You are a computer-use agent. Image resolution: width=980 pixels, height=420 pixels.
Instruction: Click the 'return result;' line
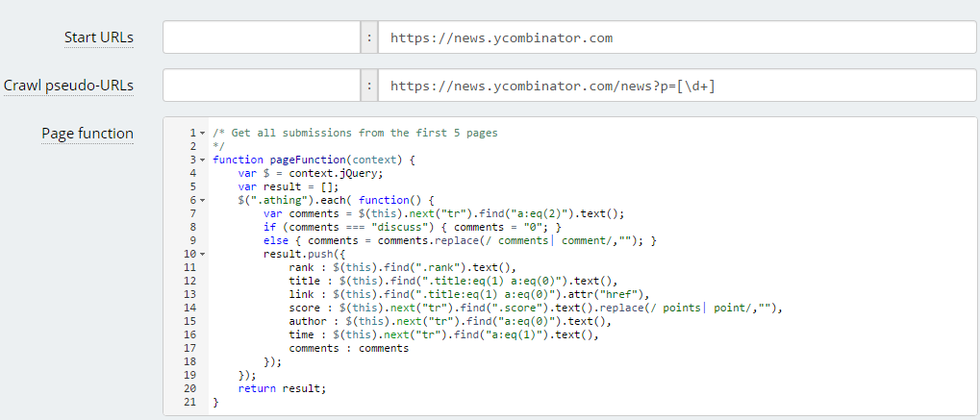pos(283,388)
